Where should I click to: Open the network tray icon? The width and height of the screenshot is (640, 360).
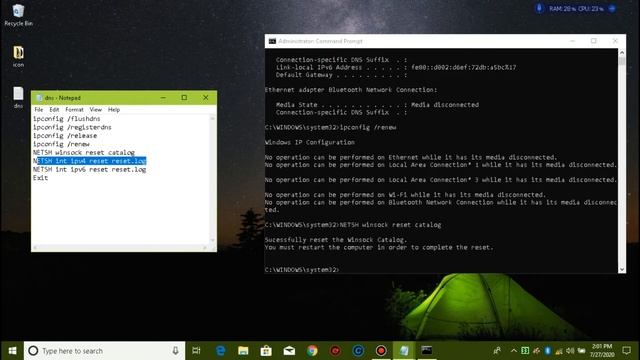tap(559, 351)
